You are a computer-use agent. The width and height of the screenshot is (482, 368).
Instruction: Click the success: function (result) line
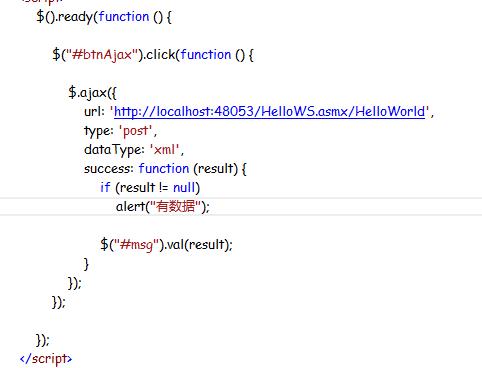tap(165, 168)
